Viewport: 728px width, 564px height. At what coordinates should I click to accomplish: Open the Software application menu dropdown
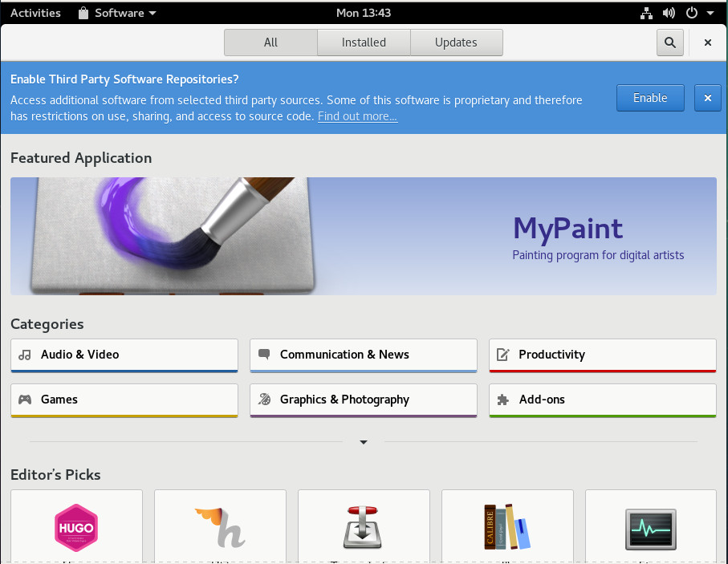coord(117,13)
